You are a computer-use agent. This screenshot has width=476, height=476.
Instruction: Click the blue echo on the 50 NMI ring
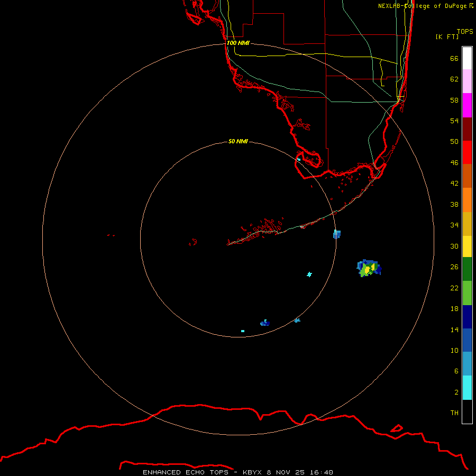coord(337,234)
